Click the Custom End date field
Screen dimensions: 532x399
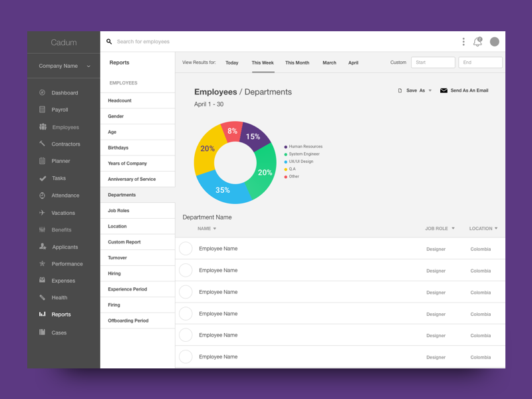(480, 63)
